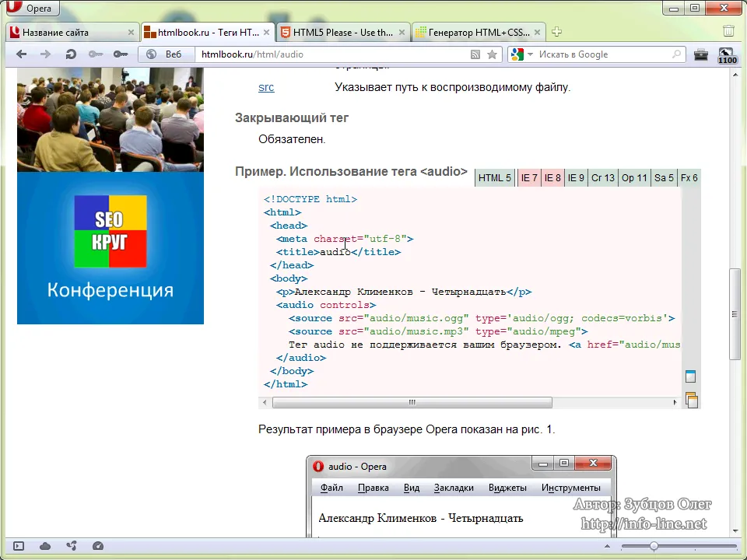Click the magnifier search icon
The image size is (747, 560).
point(676,54)
